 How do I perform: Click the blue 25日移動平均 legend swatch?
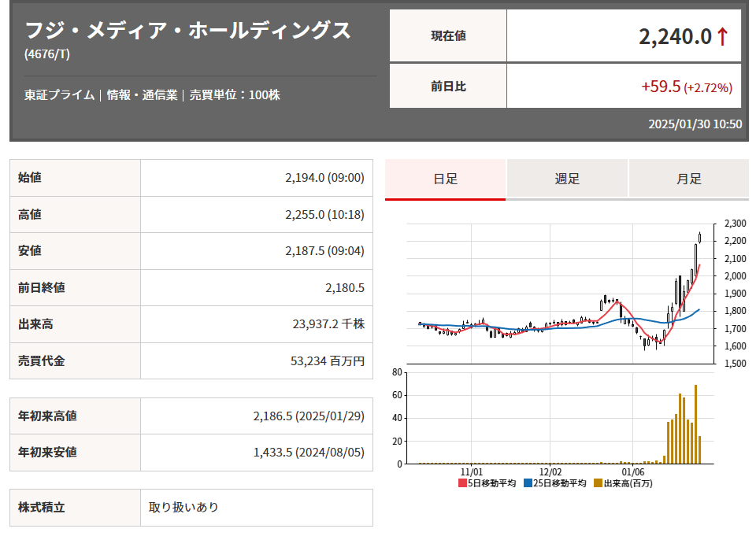528,483
